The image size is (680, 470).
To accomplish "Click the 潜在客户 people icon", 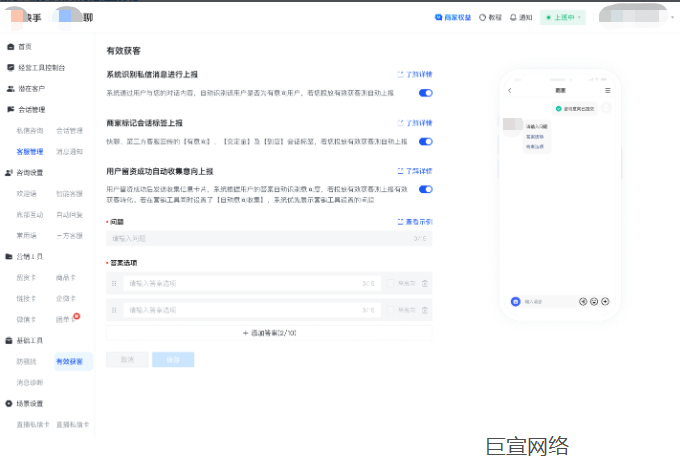I will (x=11, y=88).
